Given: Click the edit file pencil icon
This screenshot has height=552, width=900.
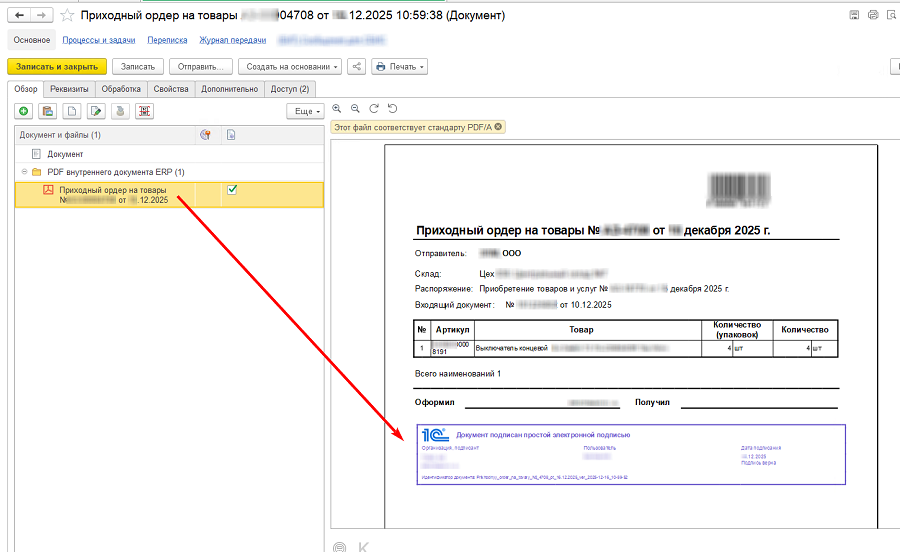Looking at the screenshot, I should click(x=97, y=111).
